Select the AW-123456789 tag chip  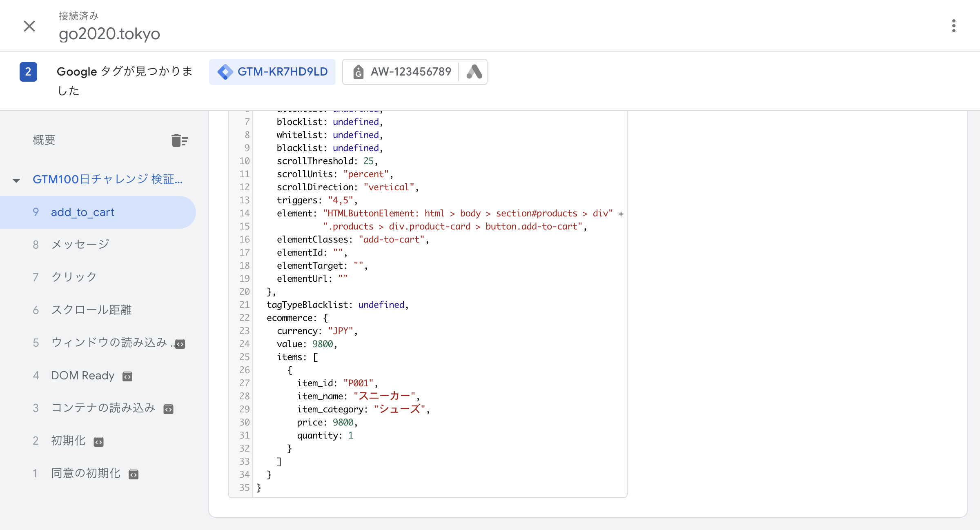click(x=415, y=72)
